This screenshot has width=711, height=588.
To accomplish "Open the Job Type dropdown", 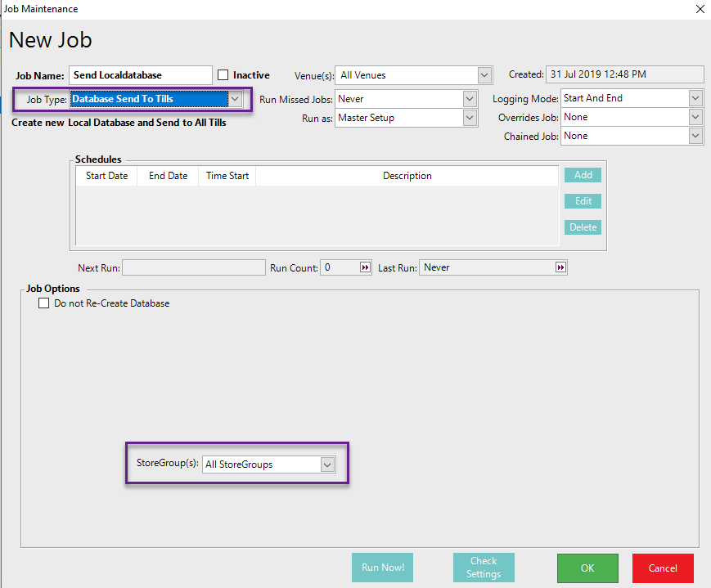I will (x=235, y=99).
